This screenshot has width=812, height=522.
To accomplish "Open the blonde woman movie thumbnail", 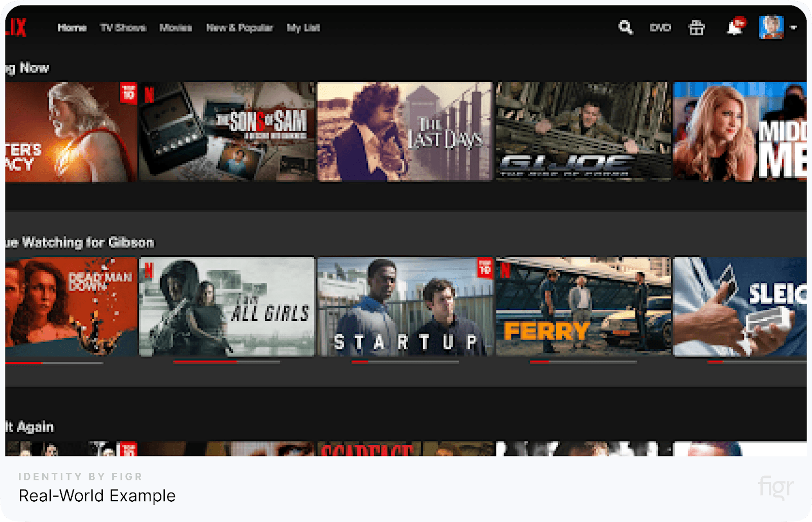I will (x=740, y=132).
